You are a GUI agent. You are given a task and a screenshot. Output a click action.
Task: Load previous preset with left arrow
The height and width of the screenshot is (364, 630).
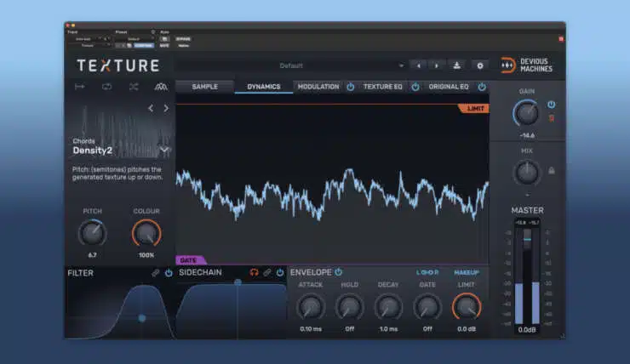(418, 65)
